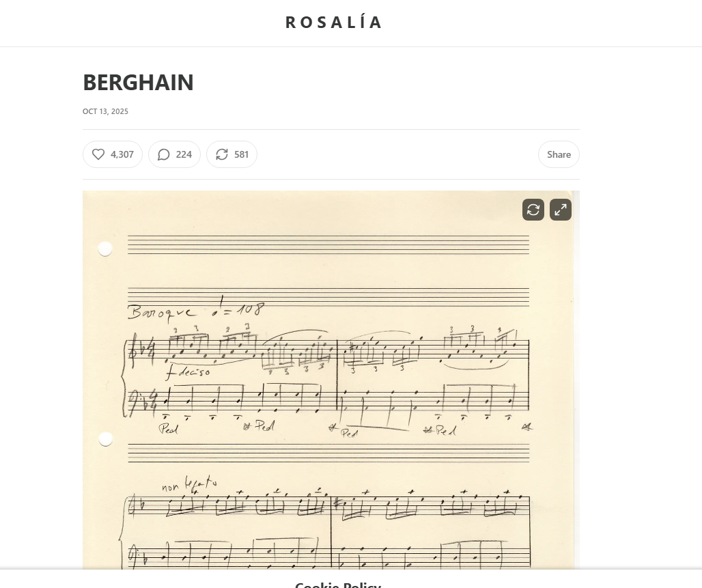
Task: Restack the post using the circular arrows icon
Action: point(222,154)
